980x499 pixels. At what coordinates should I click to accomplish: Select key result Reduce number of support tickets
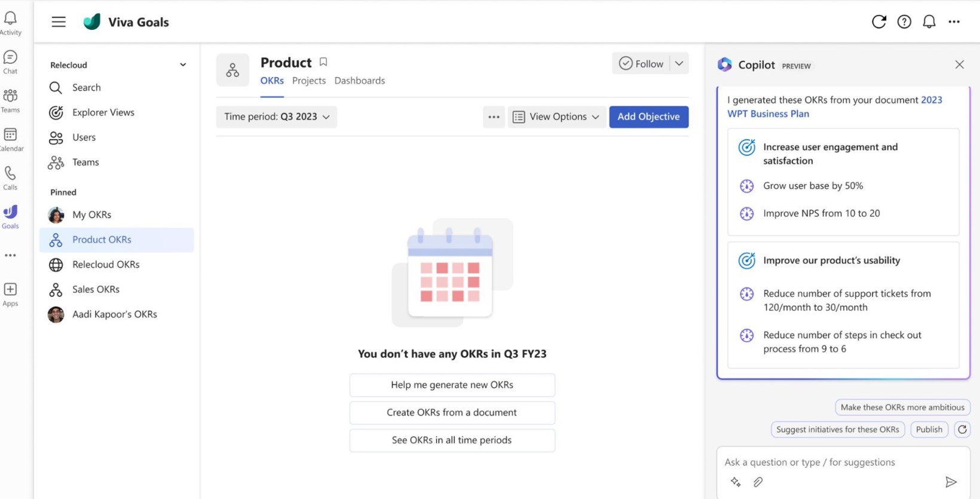pos(847,301)
